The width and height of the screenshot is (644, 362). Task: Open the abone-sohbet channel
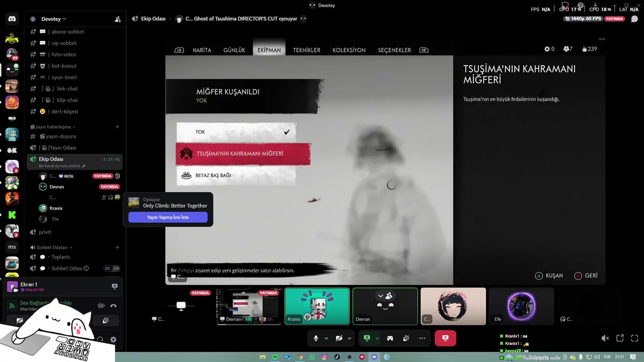[x=75, y=32]
